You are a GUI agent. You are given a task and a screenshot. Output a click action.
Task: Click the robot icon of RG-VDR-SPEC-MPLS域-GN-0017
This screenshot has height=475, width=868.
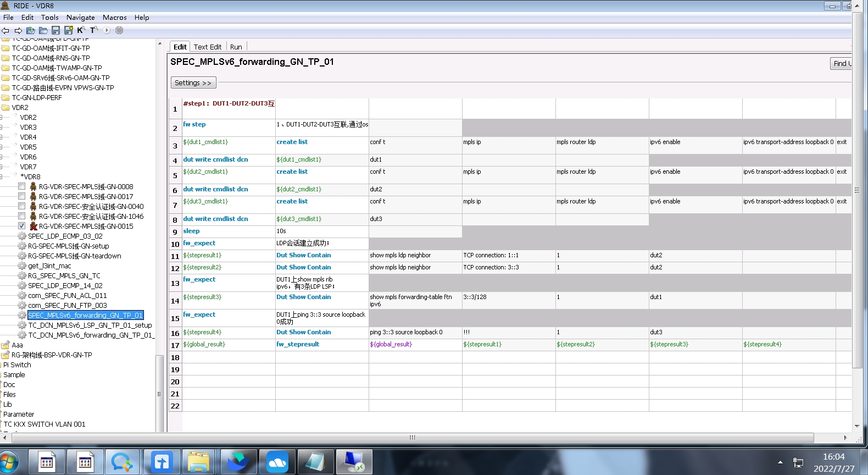(x=33, y=196)
